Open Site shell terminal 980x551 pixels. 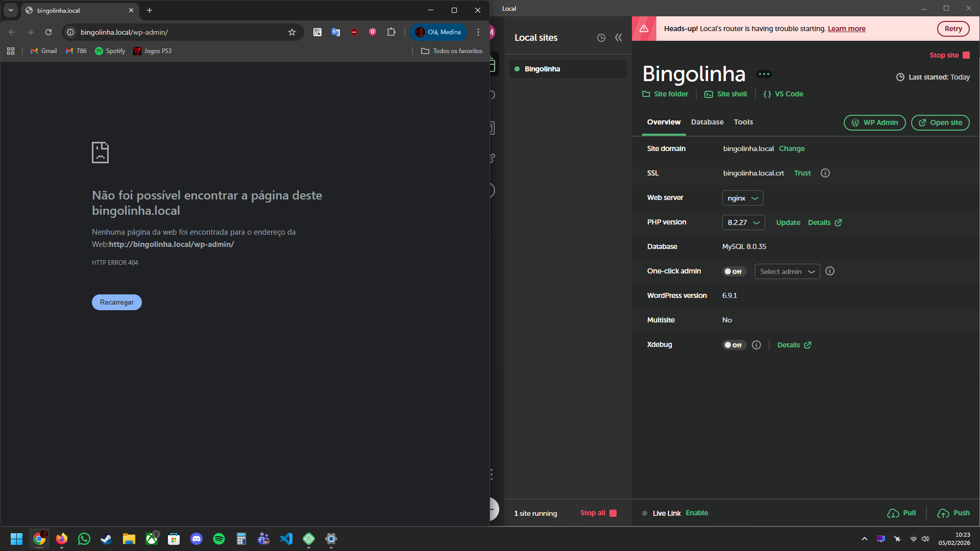(x=726, y=94)
